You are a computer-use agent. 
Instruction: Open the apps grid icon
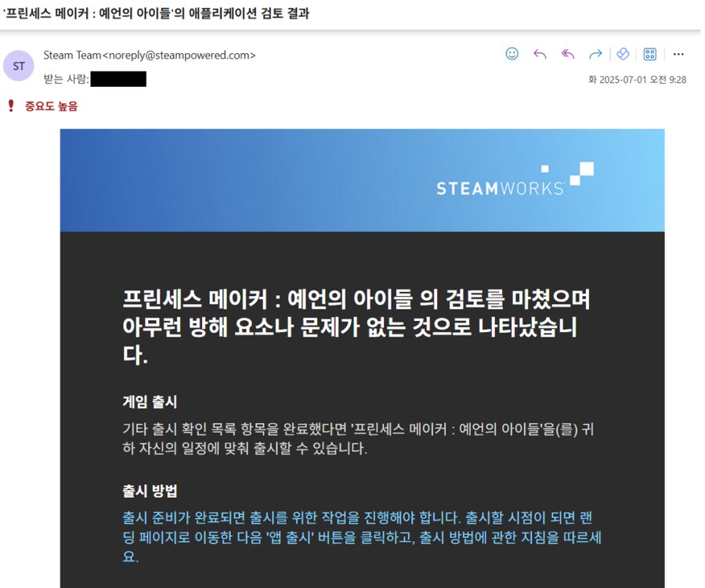[x=650, y=54]
